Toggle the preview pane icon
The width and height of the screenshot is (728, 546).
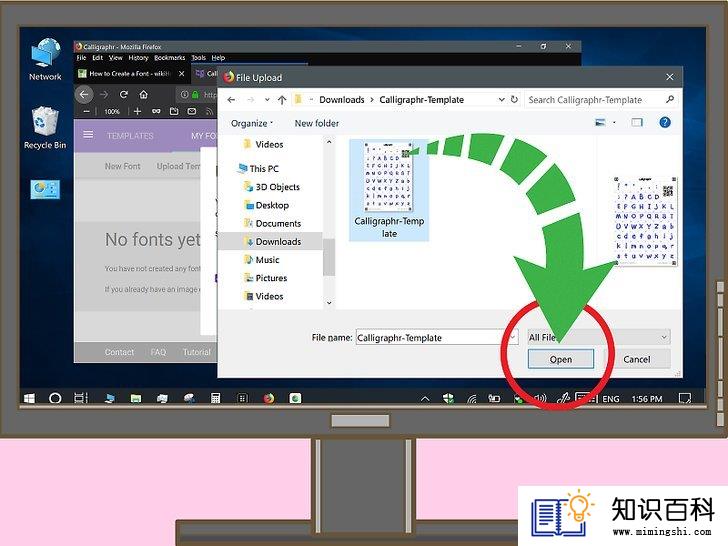637,123
